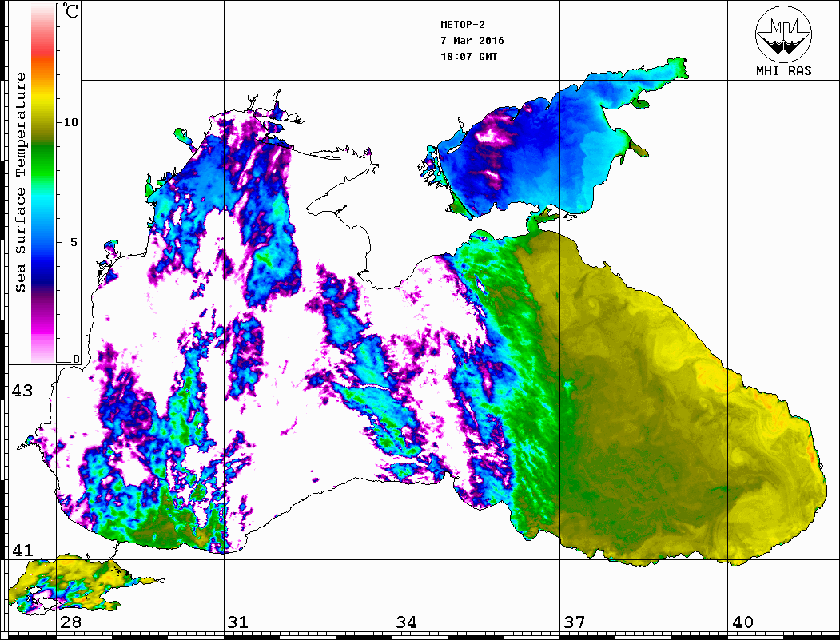Click the longitude label '40'
The image size is (840, 640).
click(742, 622)
